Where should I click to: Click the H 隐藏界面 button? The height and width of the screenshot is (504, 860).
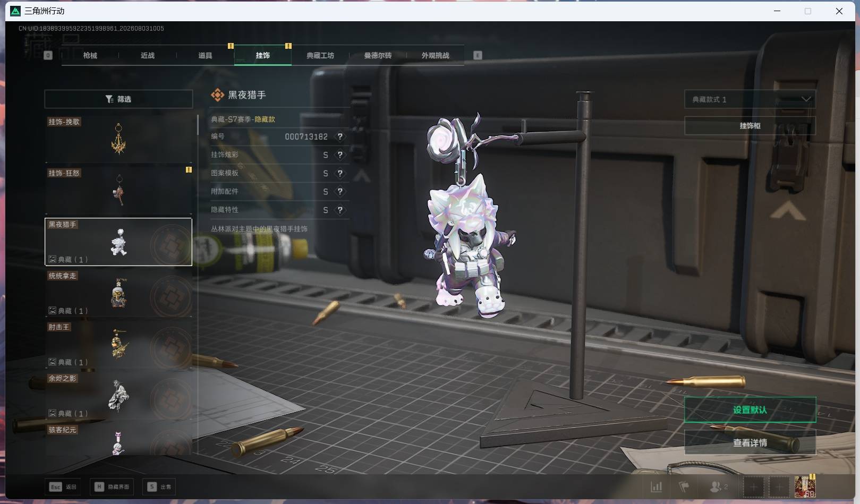pyautogui.click(x=112, y=486)
